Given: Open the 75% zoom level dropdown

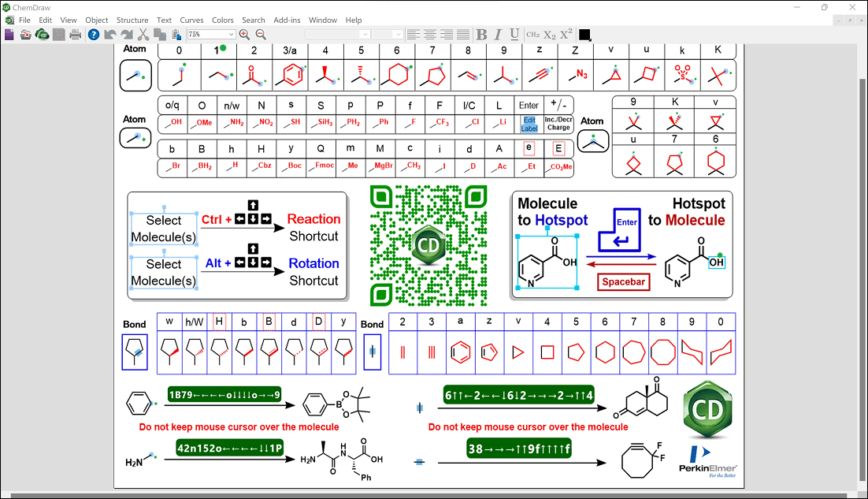Looking at the screenshot, I should pyautogui.click(x=232, y=35).
